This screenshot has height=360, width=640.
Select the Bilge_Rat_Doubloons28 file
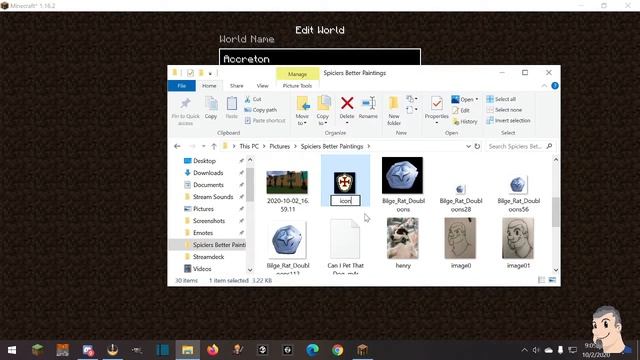(460, 198)
